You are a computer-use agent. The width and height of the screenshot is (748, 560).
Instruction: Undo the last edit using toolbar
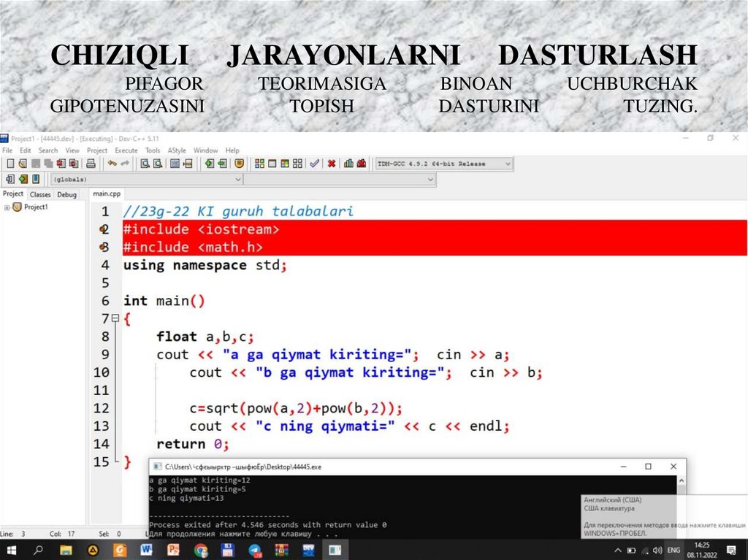tap(112, 164)
